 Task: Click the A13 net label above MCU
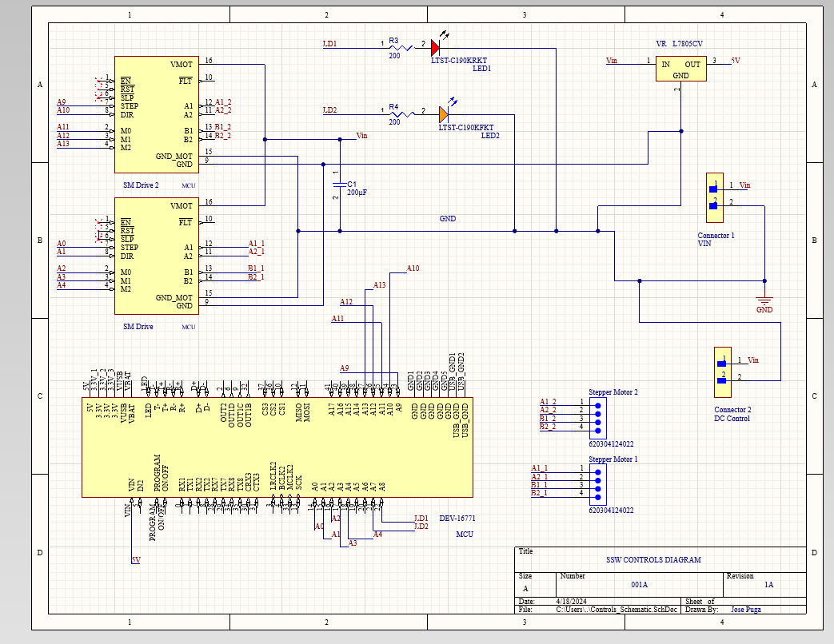pyautogui.click(x=379, y=284)
